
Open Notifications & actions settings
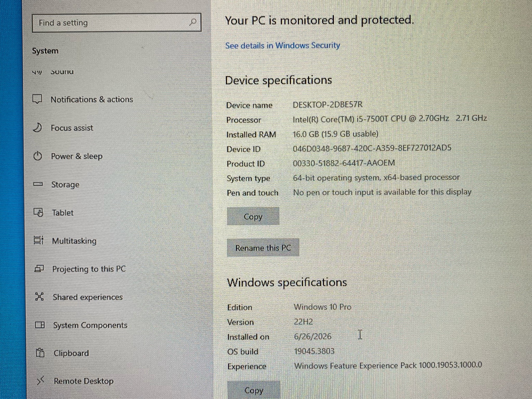click(92, 99)
